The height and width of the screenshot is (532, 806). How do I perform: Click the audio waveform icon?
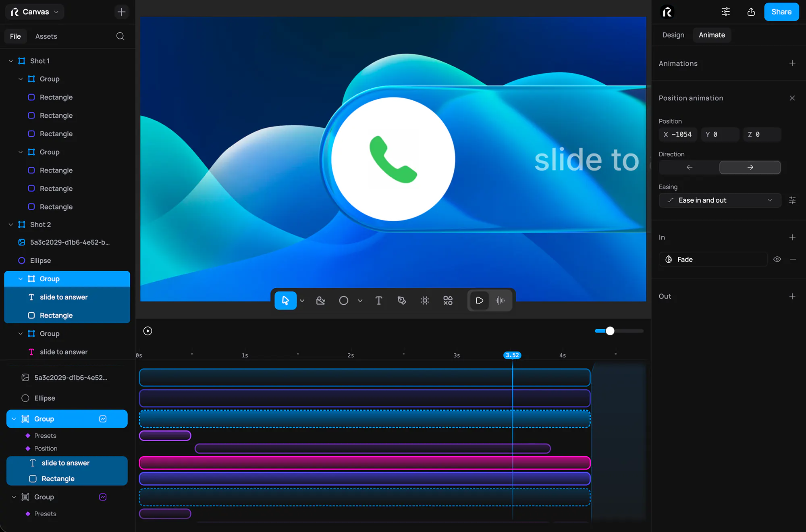[x=500, y=301]
